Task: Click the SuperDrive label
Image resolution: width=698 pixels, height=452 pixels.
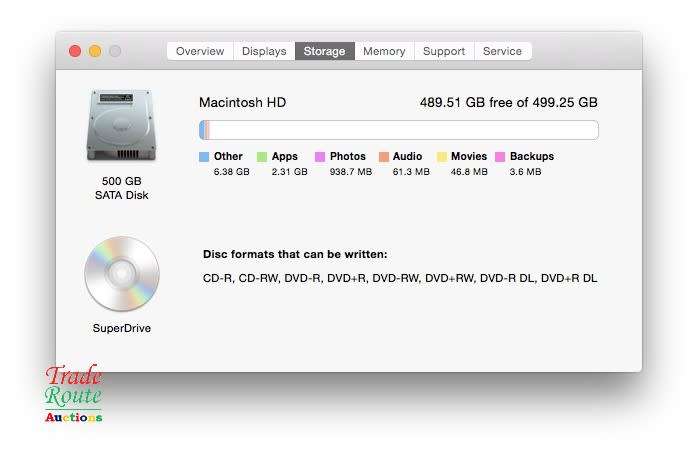Action: coord(122,328)
